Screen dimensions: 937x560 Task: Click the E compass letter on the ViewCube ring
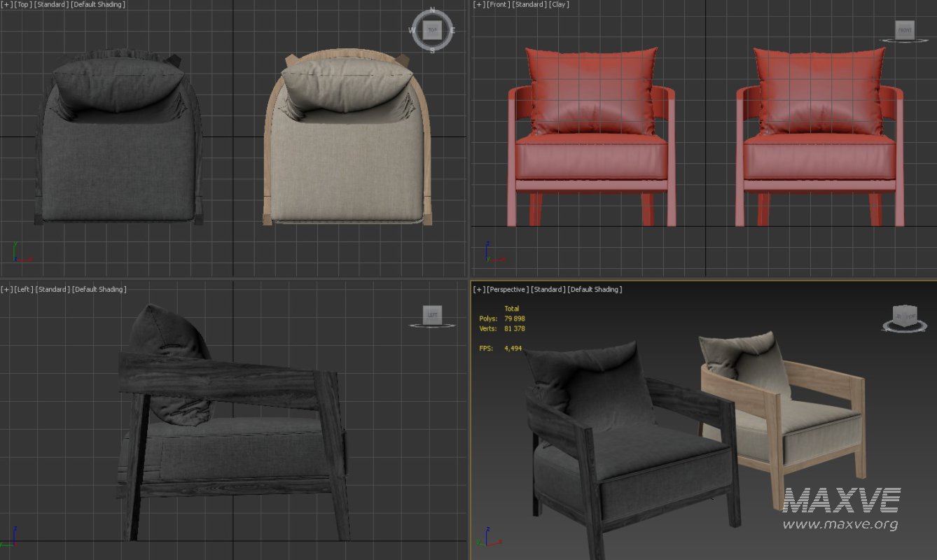point(452,31)
